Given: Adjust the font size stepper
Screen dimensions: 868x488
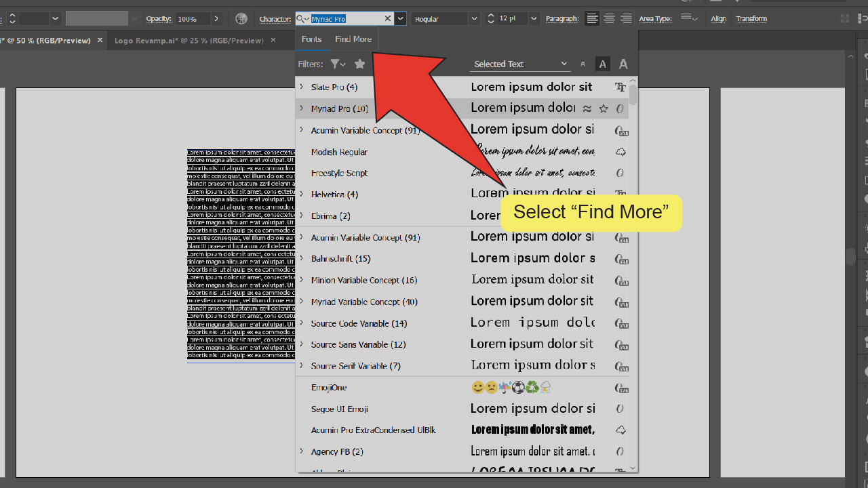Looking at the screenshot, I should (x=491, y=19).
